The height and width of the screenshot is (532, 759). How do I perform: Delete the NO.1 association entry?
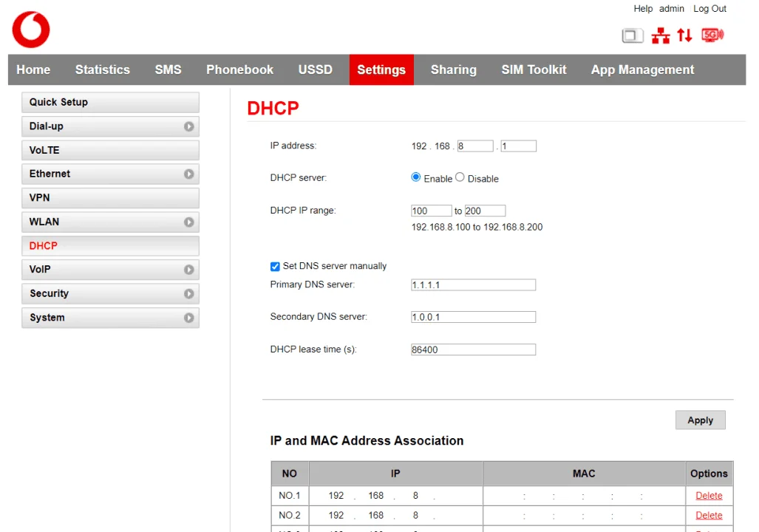pos(709,496)
